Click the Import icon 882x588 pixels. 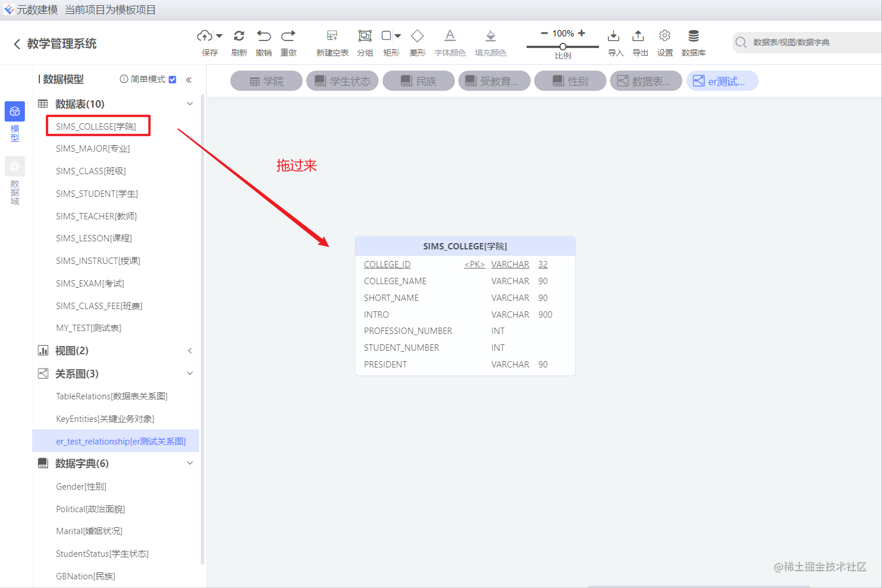pos(613,36)
